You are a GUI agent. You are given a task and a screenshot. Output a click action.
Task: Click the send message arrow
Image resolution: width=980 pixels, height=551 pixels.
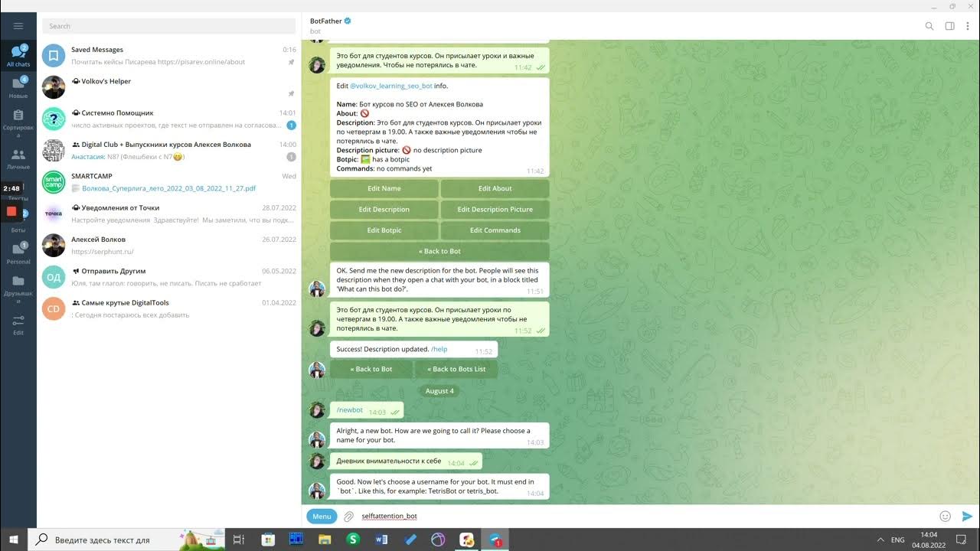(x=967, y=517)
